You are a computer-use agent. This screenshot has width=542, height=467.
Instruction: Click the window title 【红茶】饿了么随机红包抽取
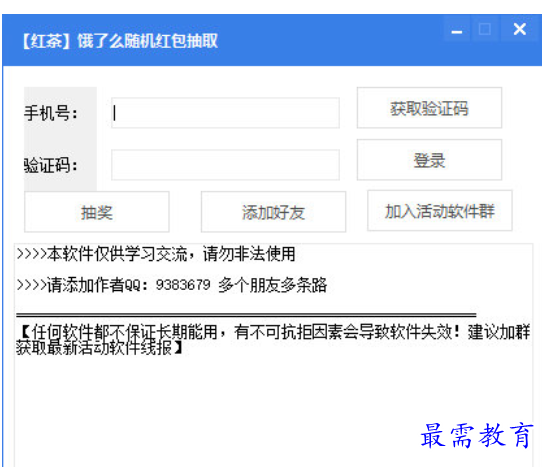[x=120, y=41]
